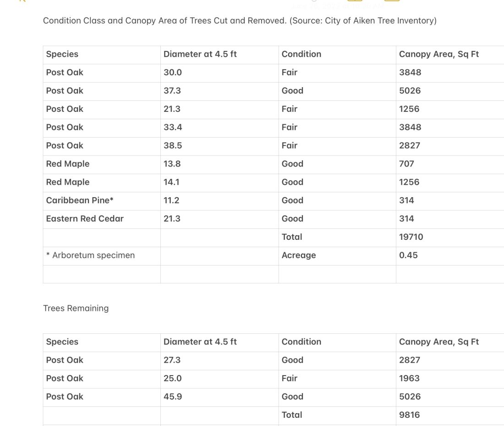
Task: Select the 13.8 diameter cell
Action: [172, 164]
